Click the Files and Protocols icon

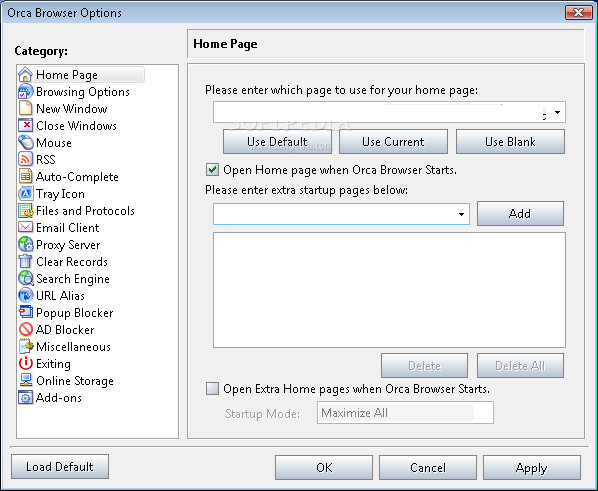click(26, 210)
